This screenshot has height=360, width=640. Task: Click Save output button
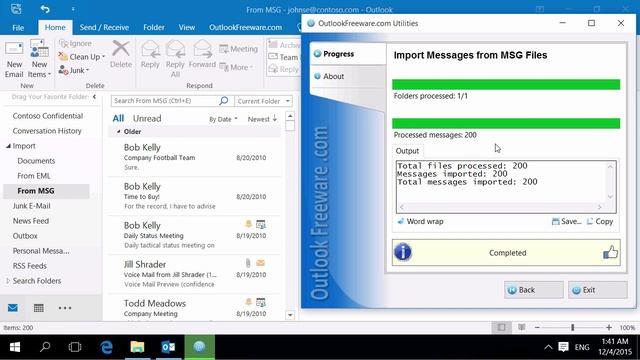(566, 221)
